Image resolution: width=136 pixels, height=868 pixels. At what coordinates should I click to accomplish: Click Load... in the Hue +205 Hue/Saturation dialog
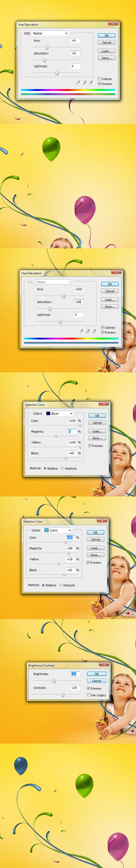(x=110, y=300)
